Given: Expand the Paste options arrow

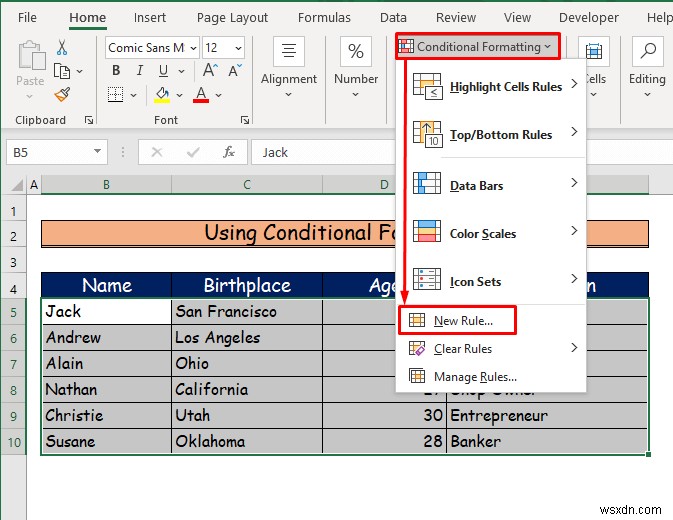Looking at the screenshot, I should point(30,97).
